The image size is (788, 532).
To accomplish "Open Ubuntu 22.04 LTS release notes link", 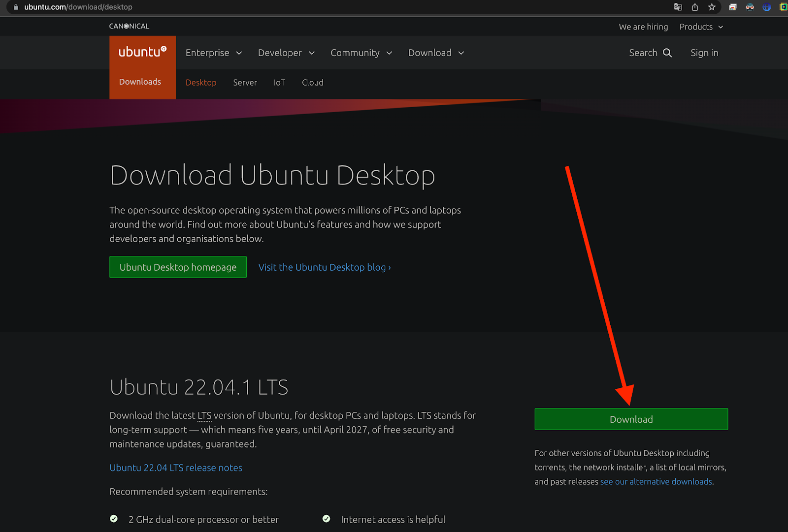I will point(176,468).
